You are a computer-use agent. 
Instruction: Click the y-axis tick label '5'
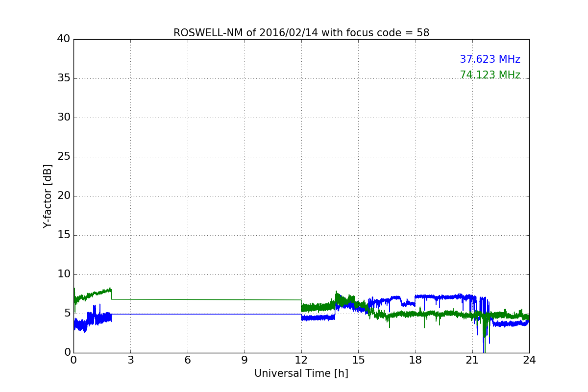pos(67,314)
